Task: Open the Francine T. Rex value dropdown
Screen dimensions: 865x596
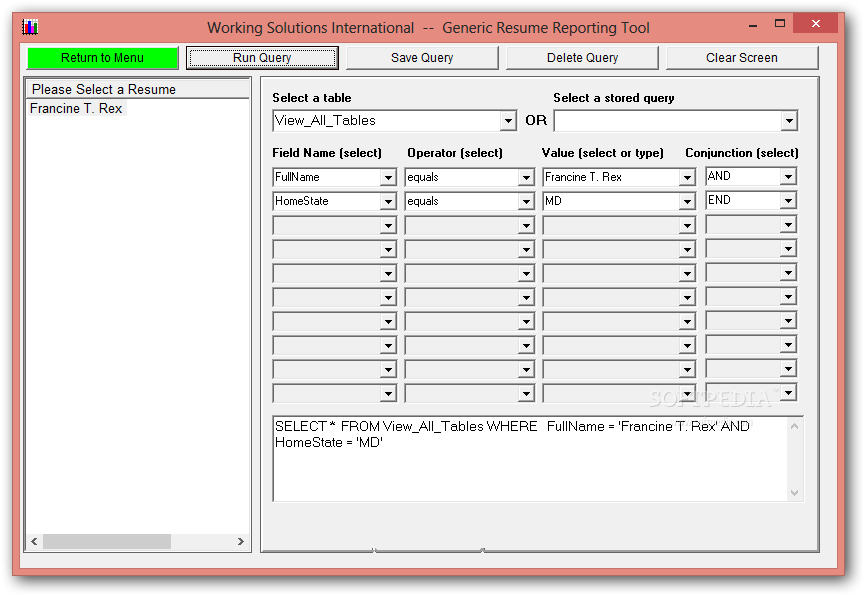Action: (687, 177)
